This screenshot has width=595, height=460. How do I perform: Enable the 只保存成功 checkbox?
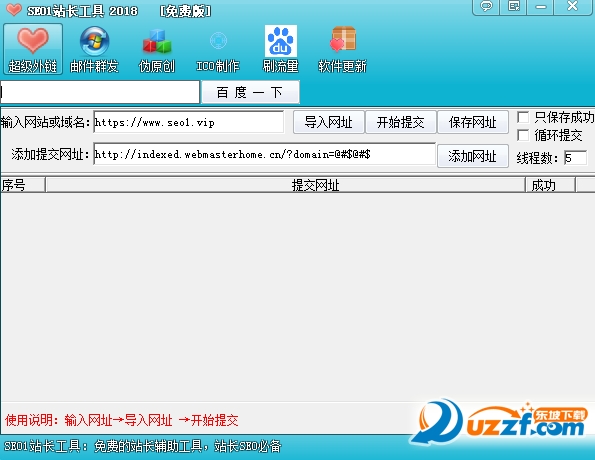tap(523, 117)
